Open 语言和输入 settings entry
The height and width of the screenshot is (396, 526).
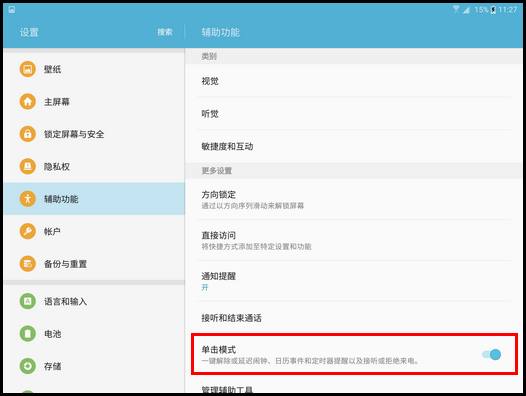[94, 301]
